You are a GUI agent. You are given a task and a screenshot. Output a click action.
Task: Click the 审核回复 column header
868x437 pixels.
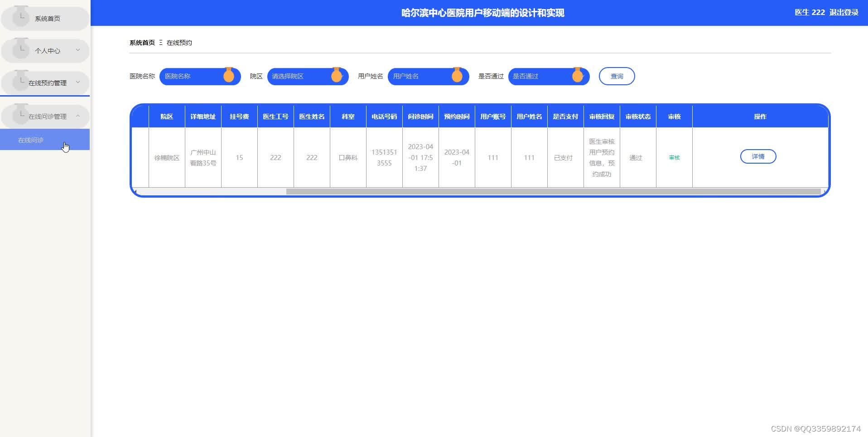tap(602, 117)
